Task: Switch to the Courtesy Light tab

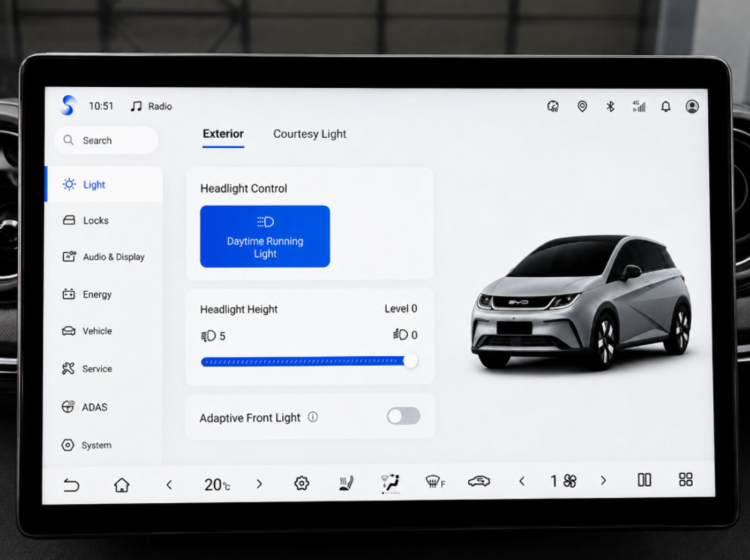Action: [310, 134]
